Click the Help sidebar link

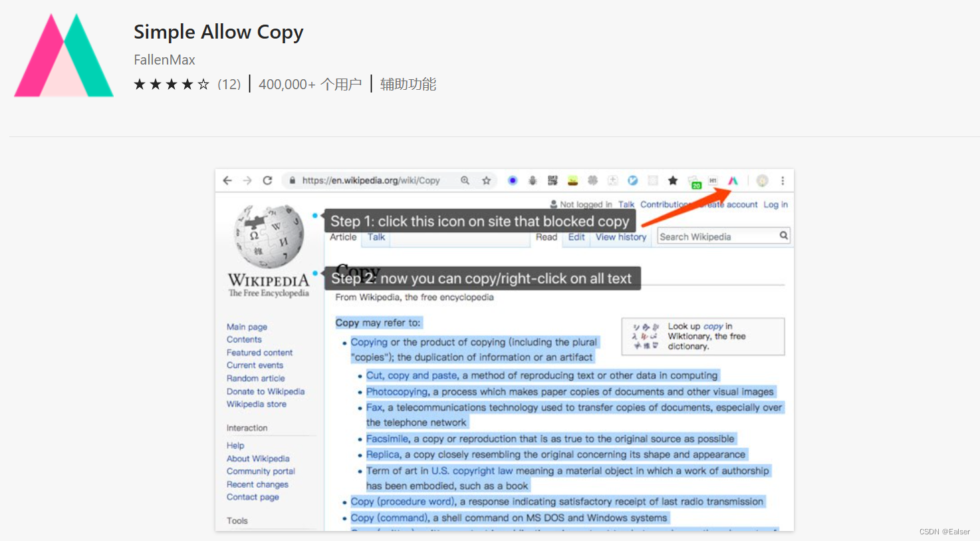click(235, 446)
